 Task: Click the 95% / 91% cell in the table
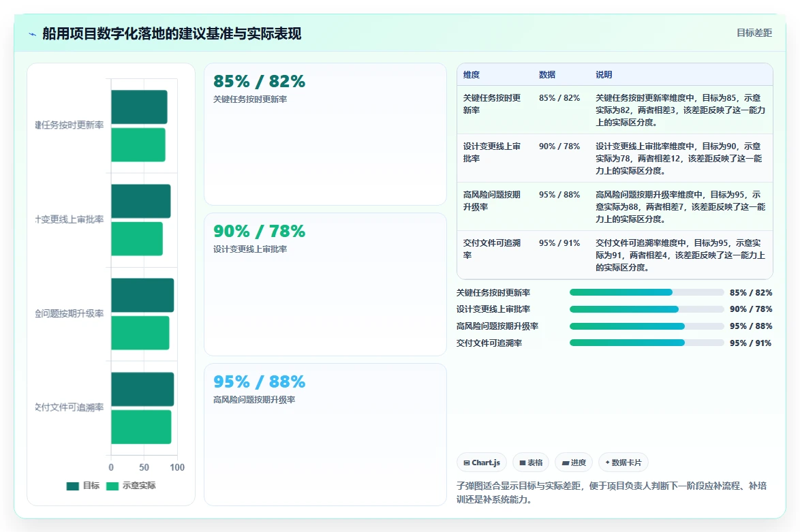click(x=559, y=242)
